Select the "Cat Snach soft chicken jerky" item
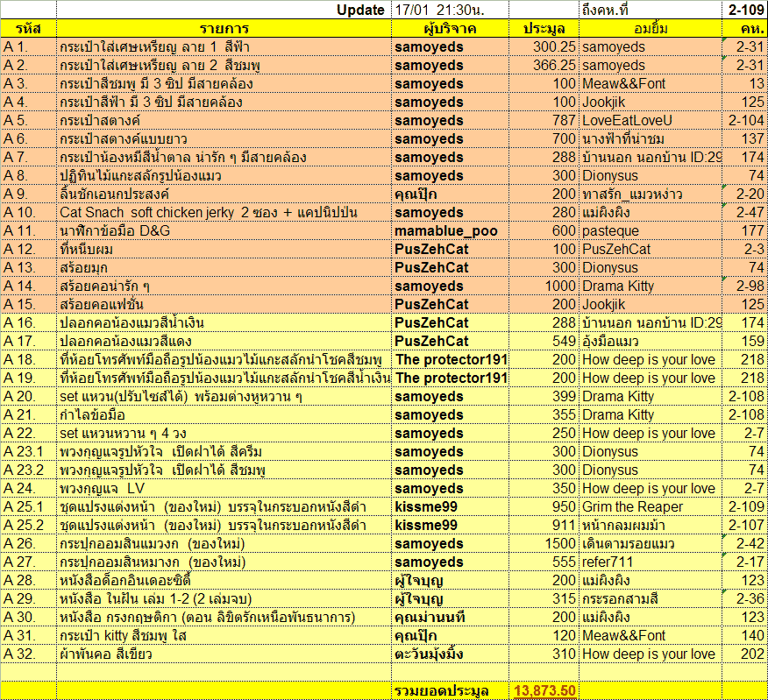768x700 pixels. [x=224, y=212]
